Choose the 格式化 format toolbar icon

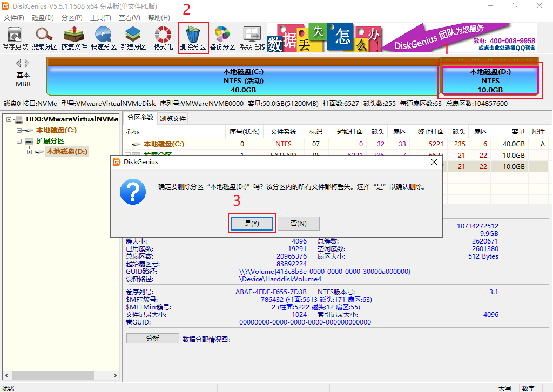tap(163, 38)
